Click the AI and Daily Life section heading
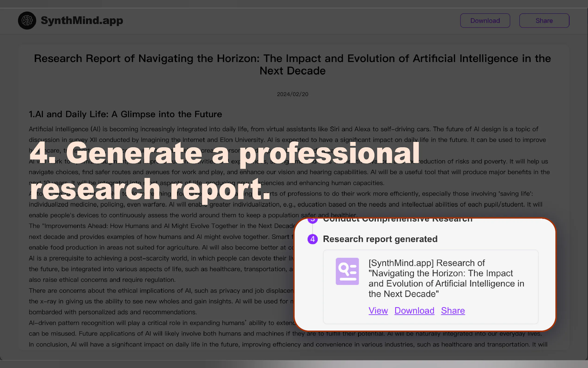This screenshot has width=588, height=368. tap(125, 114)
